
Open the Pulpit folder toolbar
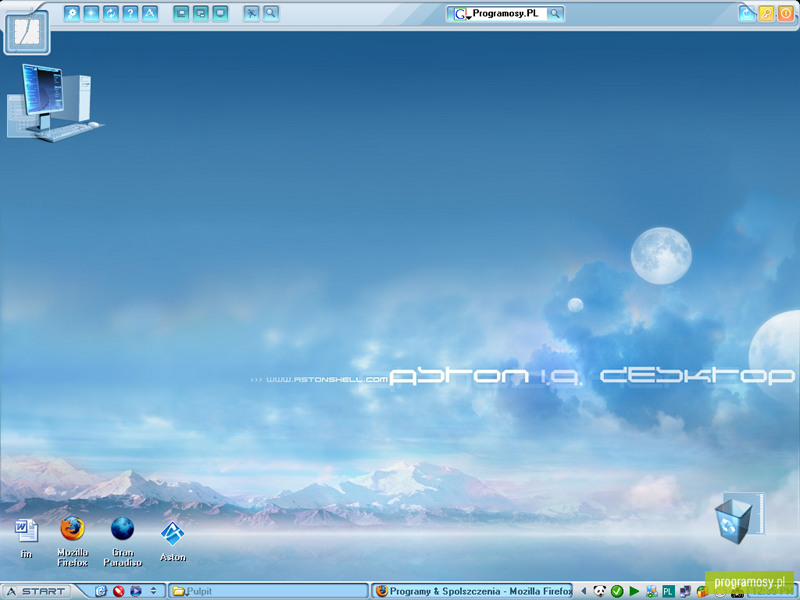(x=268, y=591)
